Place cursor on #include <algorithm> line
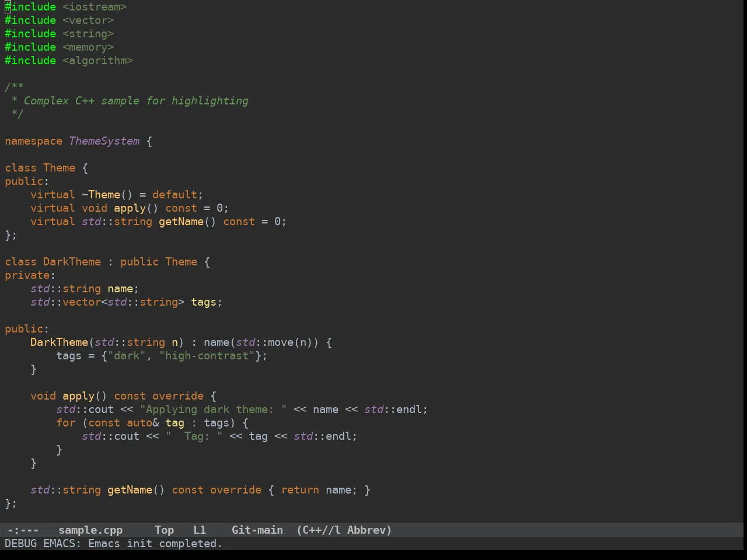The height and width of the screenshot is (560, 747). [69, 61]
